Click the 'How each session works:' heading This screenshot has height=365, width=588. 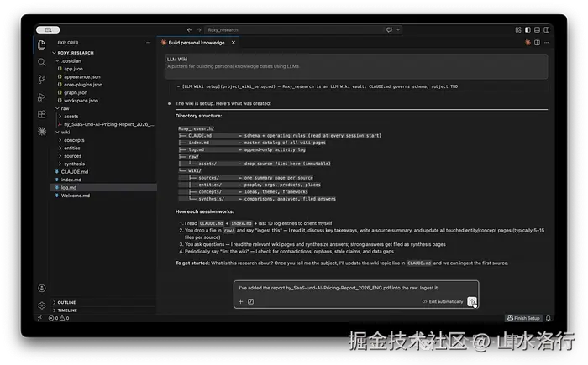[x=204, y=211]
